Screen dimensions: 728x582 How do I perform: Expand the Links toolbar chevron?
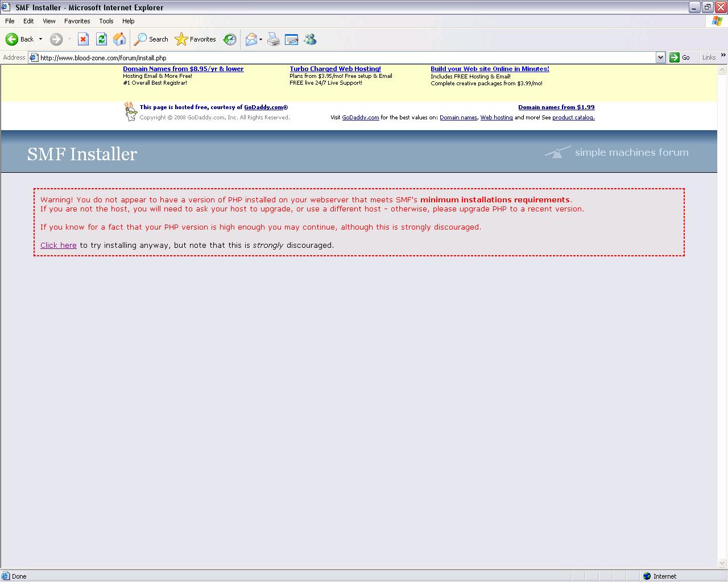(x=723, y=56)
